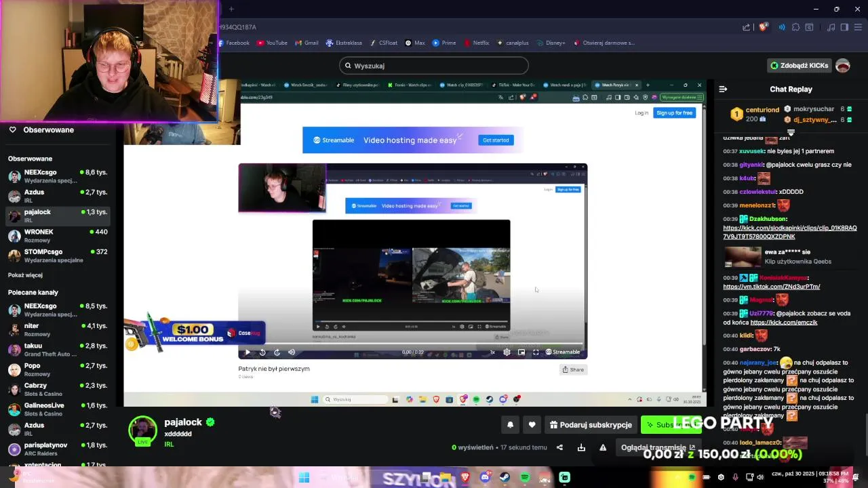Open the browser hamburger menu
868x488 pixels.
coord(857,27)
